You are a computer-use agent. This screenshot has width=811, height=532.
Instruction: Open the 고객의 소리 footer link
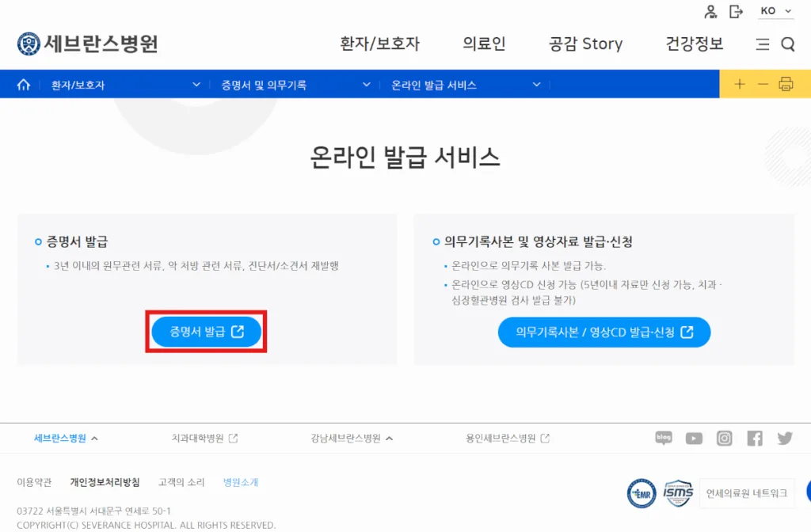181,482
